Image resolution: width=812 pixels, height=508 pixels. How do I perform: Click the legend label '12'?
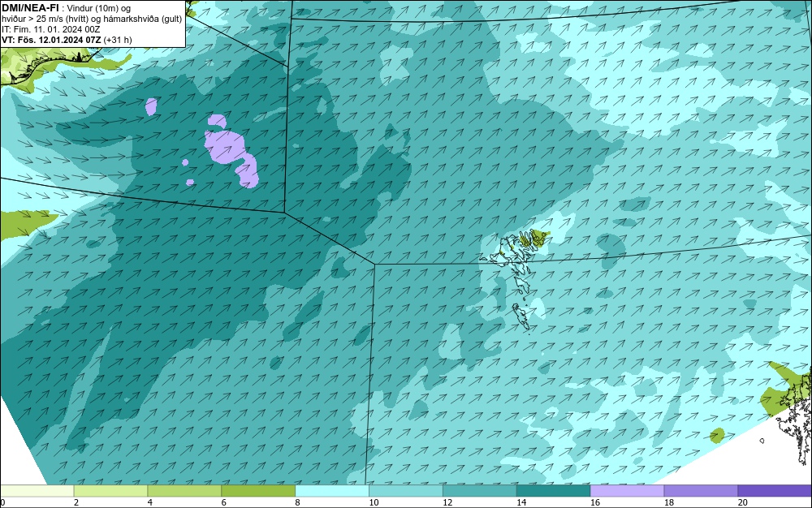pos(447,502)
